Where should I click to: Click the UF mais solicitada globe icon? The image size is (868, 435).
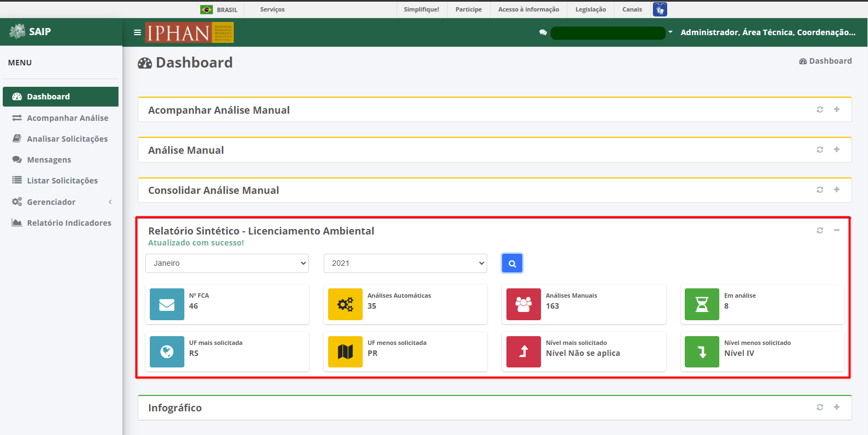[x=167, y=352]
